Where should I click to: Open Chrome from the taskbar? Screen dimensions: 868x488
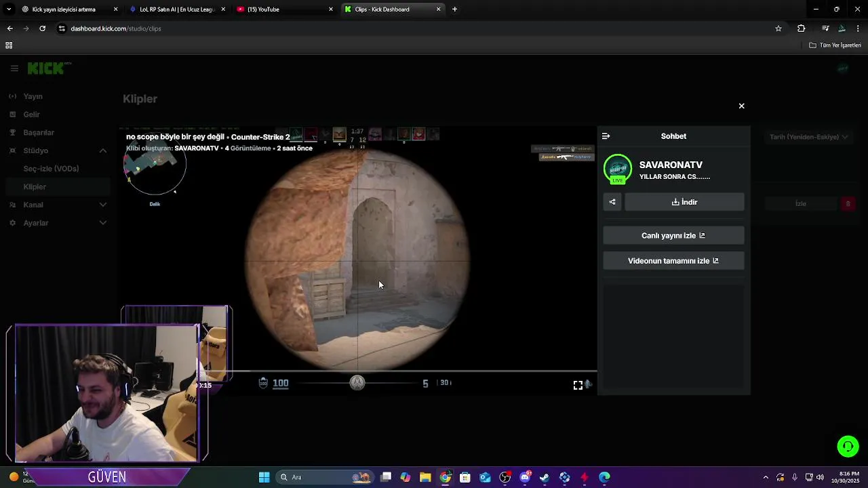point(445,477)
